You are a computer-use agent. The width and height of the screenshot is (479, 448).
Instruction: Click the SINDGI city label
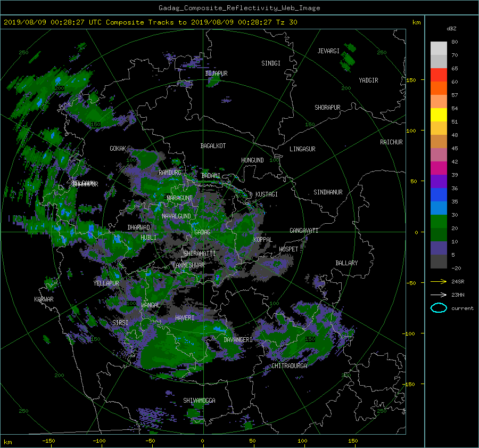tap(271, 63)
